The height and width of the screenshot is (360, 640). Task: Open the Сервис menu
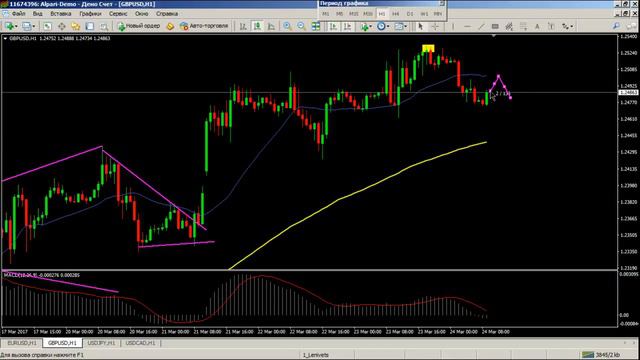coord(118,13)
